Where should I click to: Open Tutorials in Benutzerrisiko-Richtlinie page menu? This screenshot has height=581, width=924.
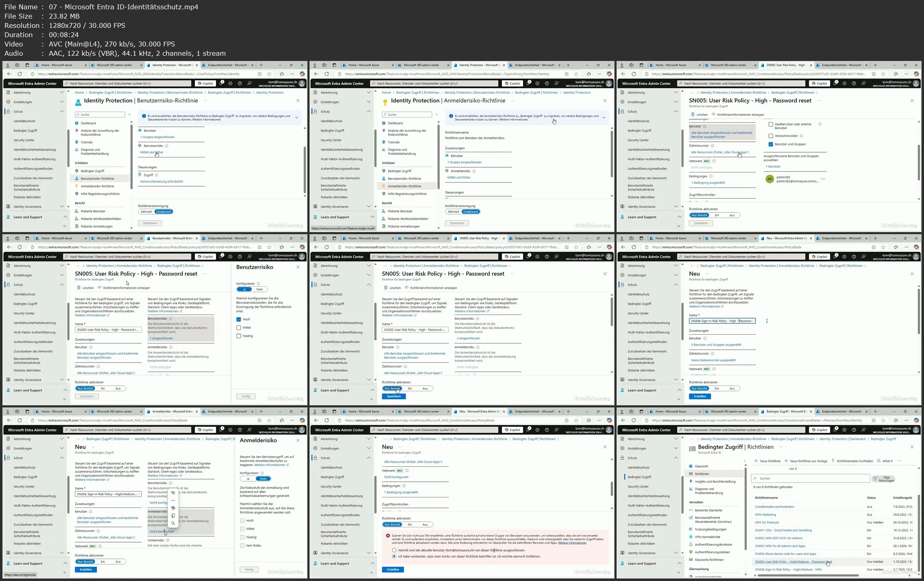(86, 142)
